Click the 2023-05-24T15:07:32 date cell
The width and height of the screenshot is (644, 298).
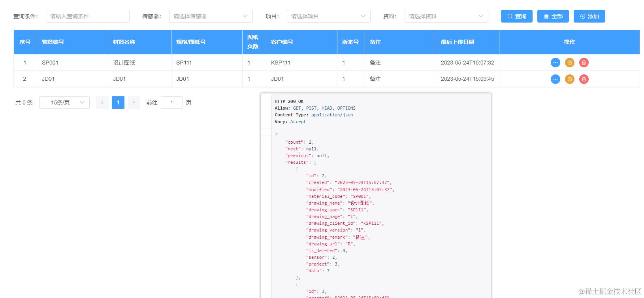click(467, 63)
